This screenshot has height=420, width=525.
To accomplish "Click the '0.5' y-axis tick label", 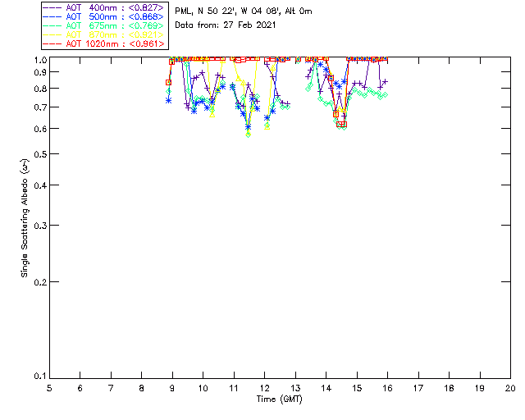I will point(40,154).
